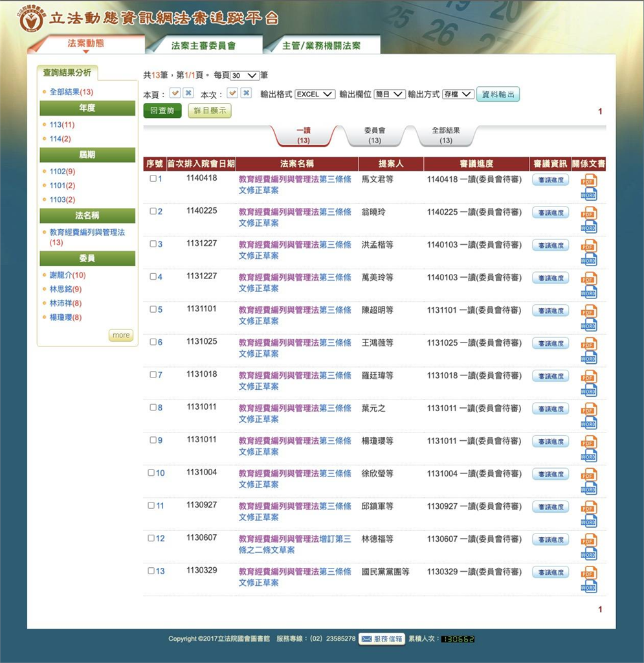Select all this session (本次) check icon
Image resolution: width=644 pixels, height=663 pixels.
point(232,93)
